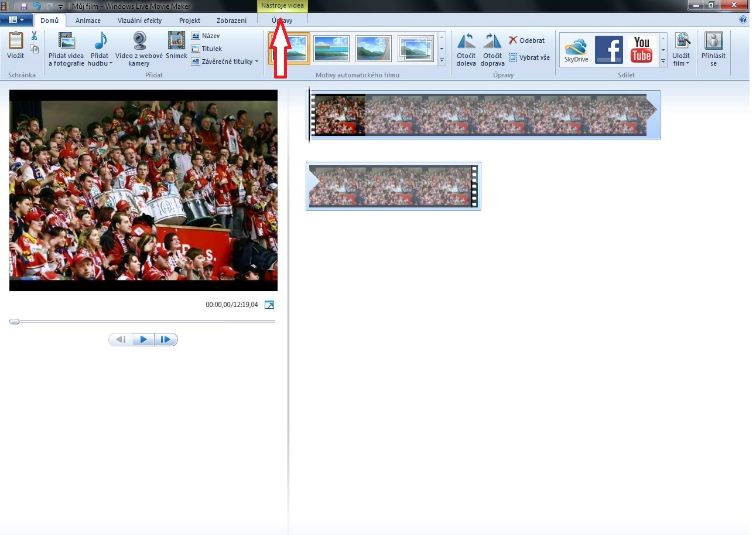Click the Nástroje videa contextual tab header
This screenshot has width=756, height=535.
282,5
